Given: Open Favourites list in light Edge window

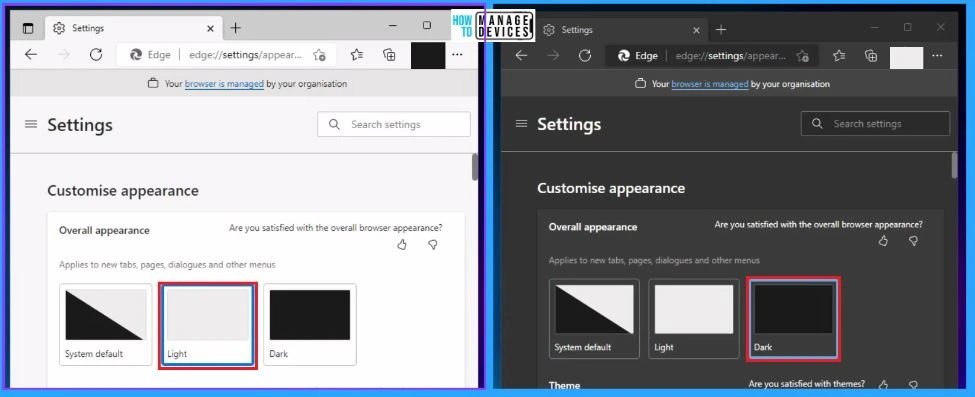Looking at the screenshot, I should tap(356, 55).
